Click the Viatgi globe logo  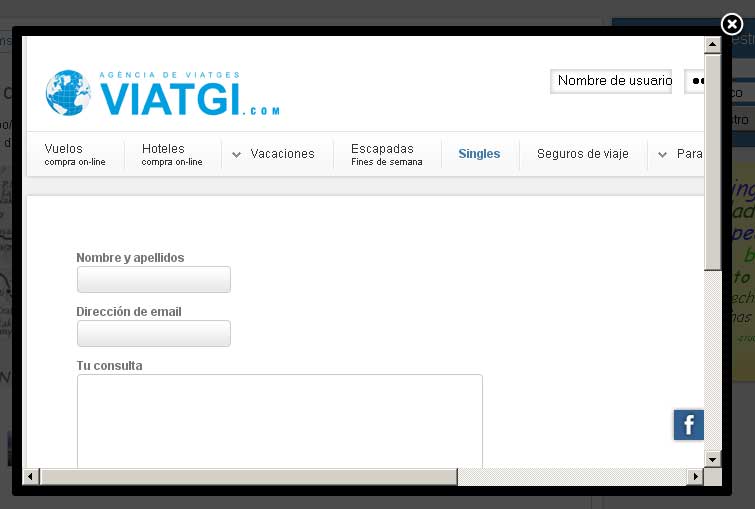[x=68, y=93]
